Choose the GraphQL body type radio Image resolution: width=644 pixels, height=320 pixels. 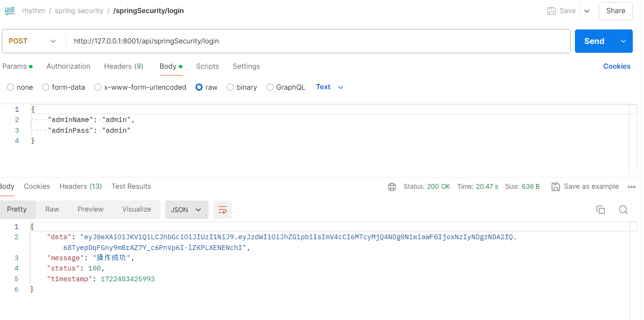pyautogui.click(x=270, y=87)
